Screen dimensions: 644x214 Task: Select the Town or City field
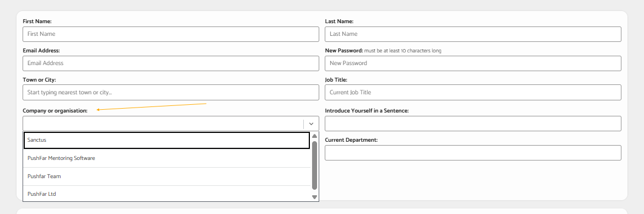[x=171, y=92]
